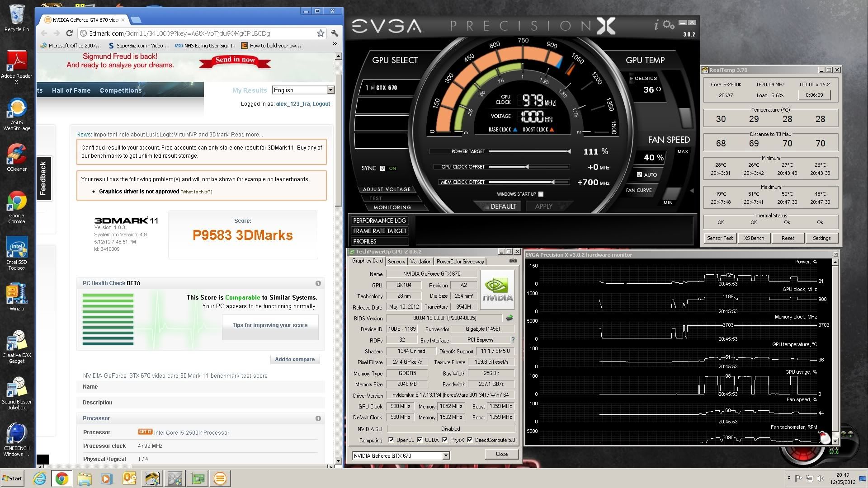Take GPU-Z screenshot with camera icon
This screenshot has height=488, width=868.
coord(513,261)
